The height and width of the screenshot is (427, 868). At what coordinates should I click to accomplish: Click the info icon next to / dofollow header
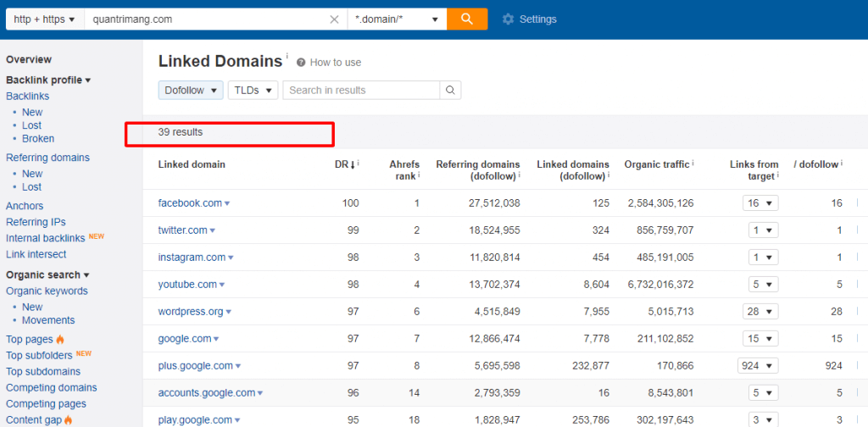pos(842,164)
